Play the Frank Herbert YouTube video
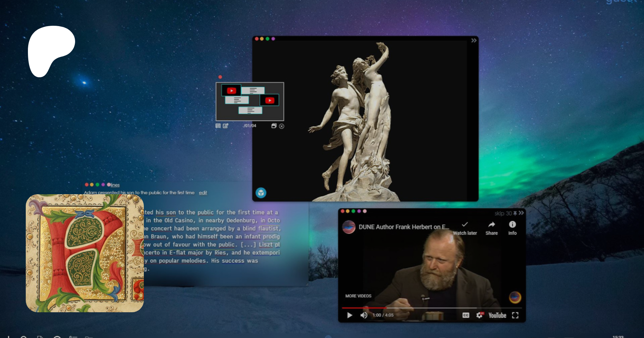Screen dimensions: 644x338 click(350, 315)
